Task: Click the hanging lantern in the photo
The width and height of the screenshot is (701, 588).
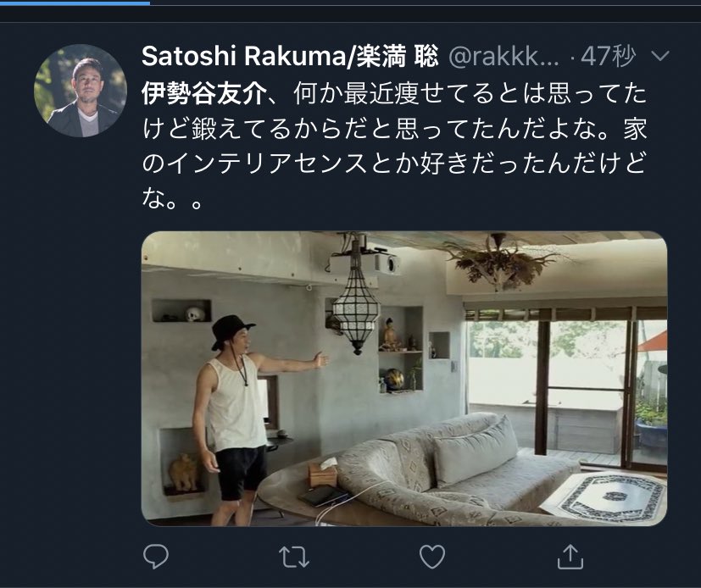Action: [356, 298]
